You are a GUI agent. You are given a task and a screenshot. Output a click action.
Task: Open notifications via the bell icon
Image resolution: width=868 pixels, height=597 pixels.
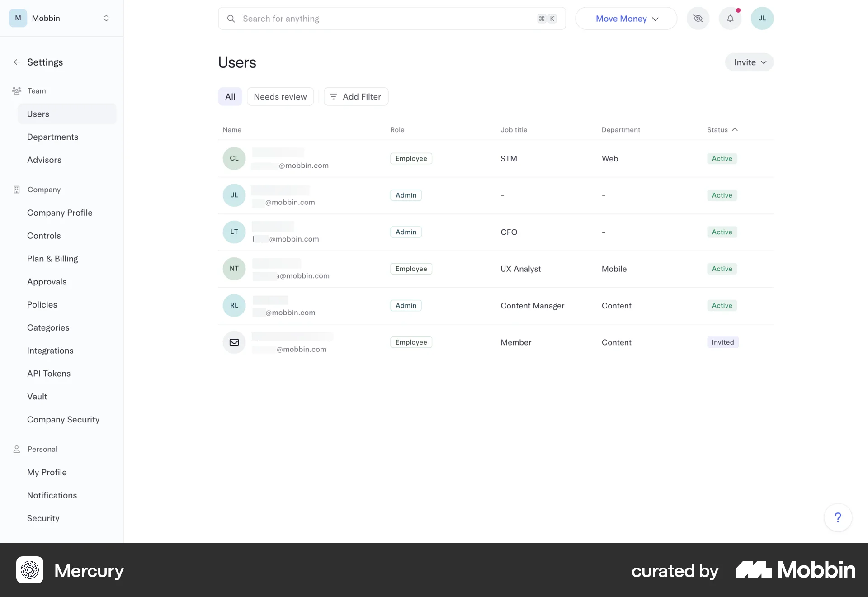click(730, 19)
